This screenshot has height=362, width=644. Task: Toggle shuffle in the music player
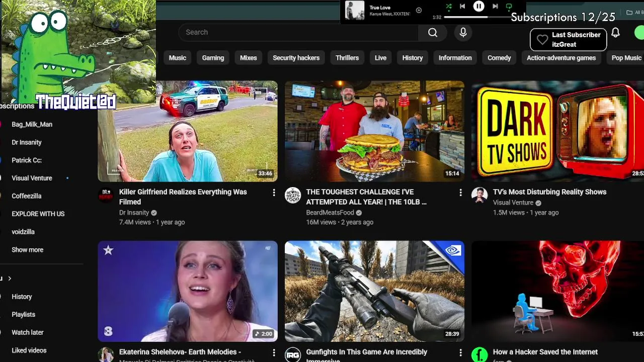(448, 7)
